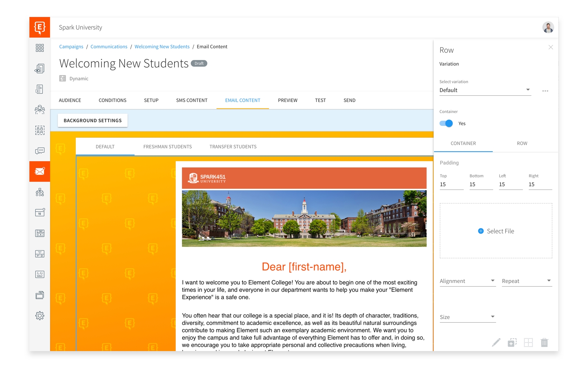Open the dashed-box audience segment icon

[40, 130]
